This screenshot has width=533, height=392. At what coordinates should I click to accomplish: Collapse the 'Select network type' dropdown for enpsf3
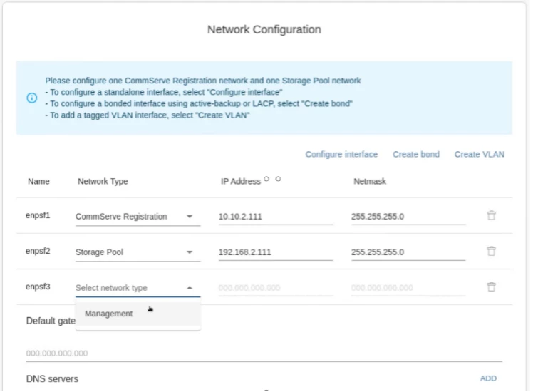(190, 288)
